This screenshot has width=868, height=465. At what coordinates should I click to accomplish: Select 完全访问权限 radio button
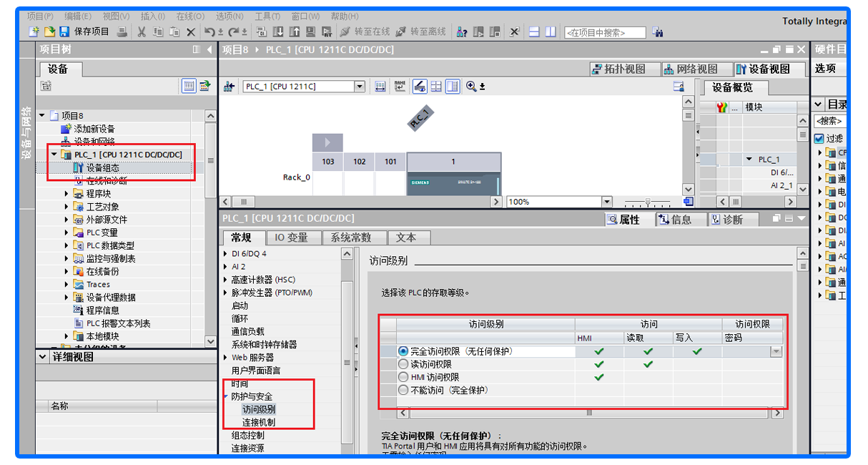coord(403,351)
